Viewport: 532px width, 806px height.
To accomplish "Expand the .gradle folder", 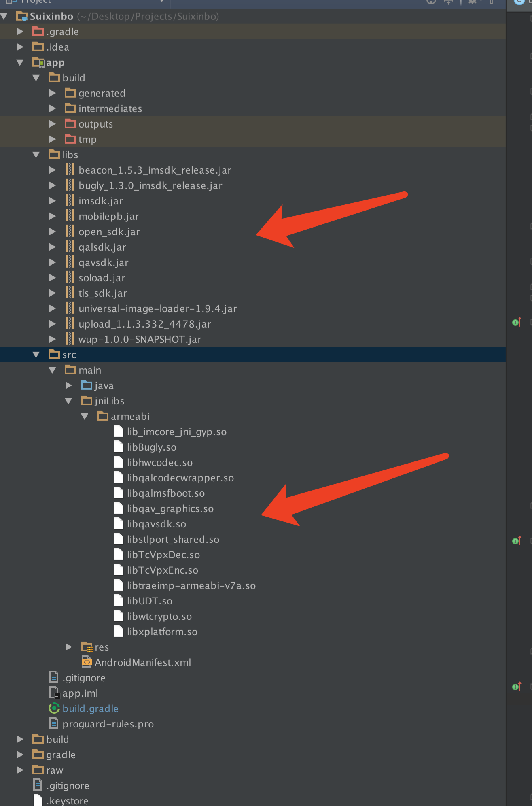I will click(20, 32).
